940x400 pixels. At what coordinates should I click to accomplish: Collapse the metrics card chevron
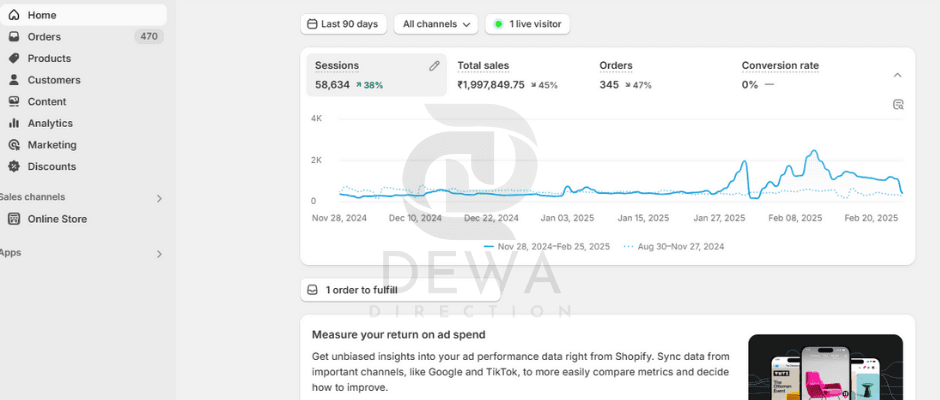[x=897, y=75]
